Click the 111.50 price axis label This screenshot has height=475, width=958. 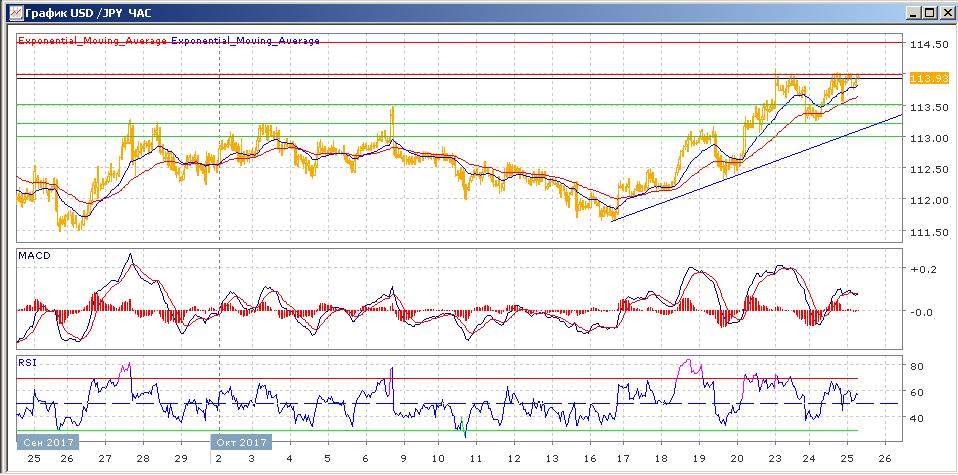[x=926, y=232]
